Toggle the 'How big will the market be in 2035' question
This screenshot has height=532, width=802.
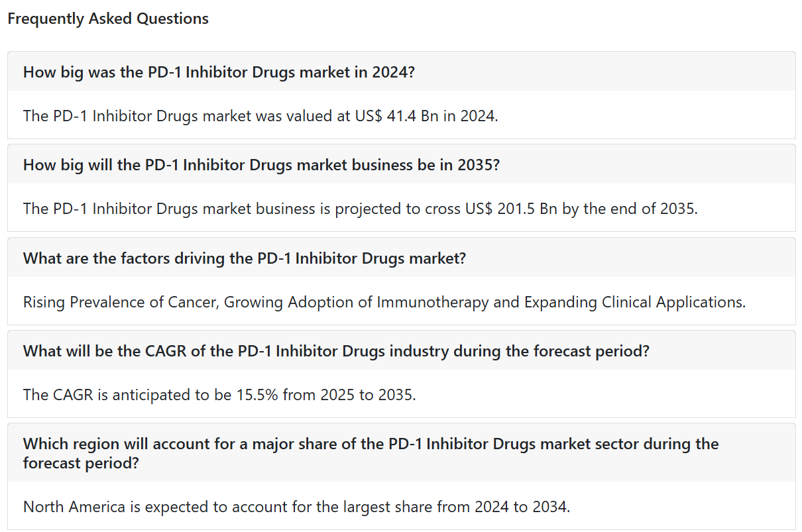click(x=401, y=164)
